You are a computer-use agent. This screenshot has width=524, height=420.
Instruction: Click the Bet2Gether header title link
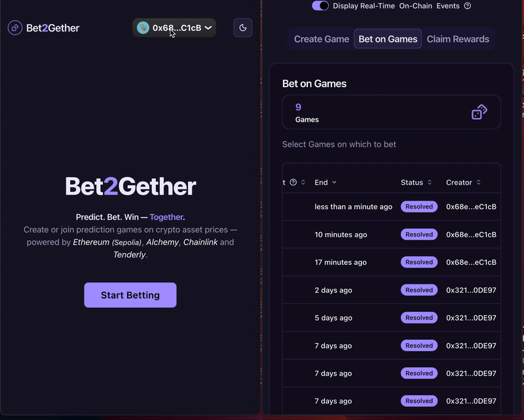coord(53,28)
